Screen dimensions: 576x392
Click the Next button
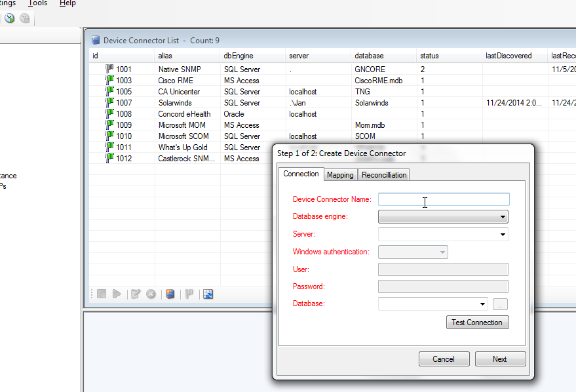500,359
